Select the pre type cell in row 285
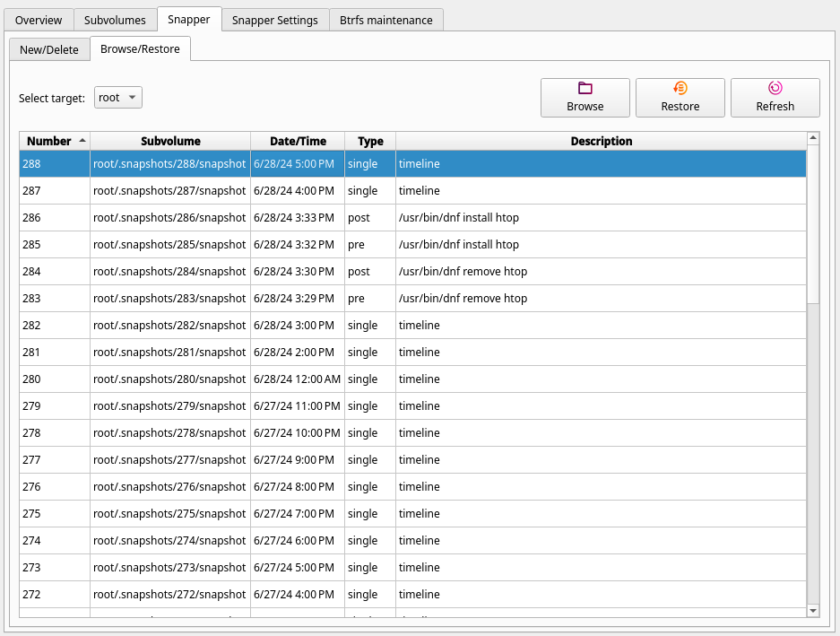Viewport: 840px width, 636px height. click(x=370, y=245)
